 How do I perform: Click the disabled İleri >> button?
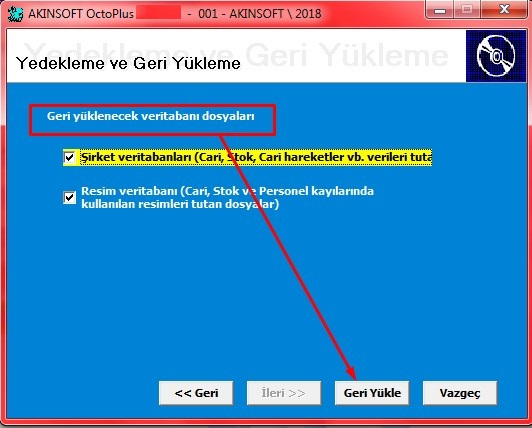click(x=284, y=393)
